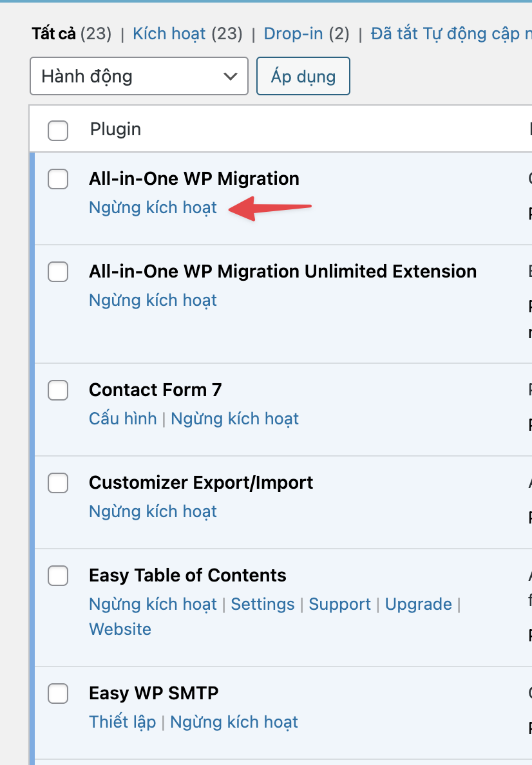Click Ngừng kích hoạt for Easy Table of Contents
The image size is (532, 765).
click(153, 605)
